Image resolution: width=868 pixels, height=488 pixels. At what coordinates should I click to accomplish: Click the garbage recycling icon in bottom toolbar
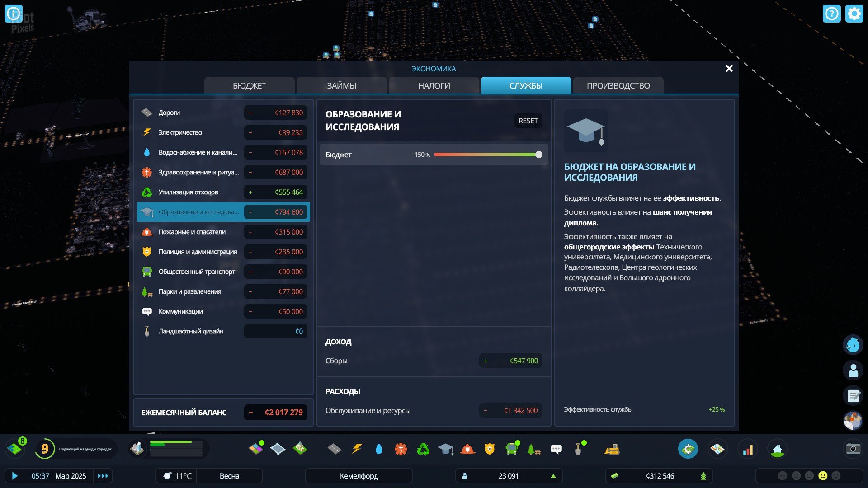(423, 449)
